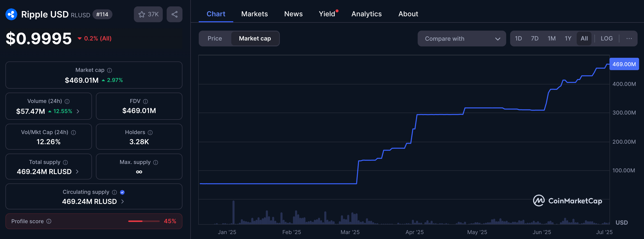644x239 pixels.
Task: Click the Total supply 469.24M RLUSD value
Action: [44, 172]
